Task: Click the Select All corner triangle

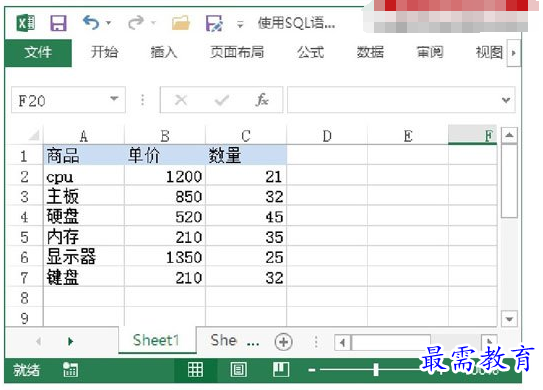Action: (x=34, y=135)
